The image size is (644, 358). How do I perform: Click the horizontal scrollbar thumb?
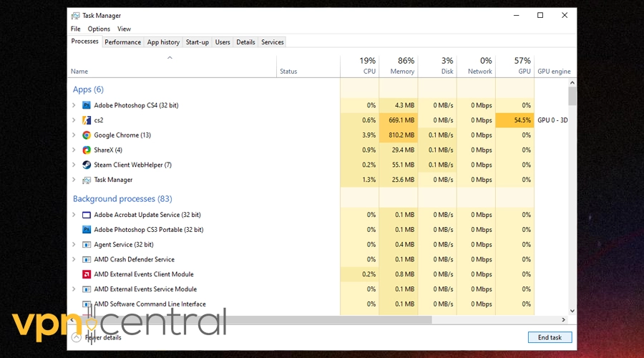(253, 320)
